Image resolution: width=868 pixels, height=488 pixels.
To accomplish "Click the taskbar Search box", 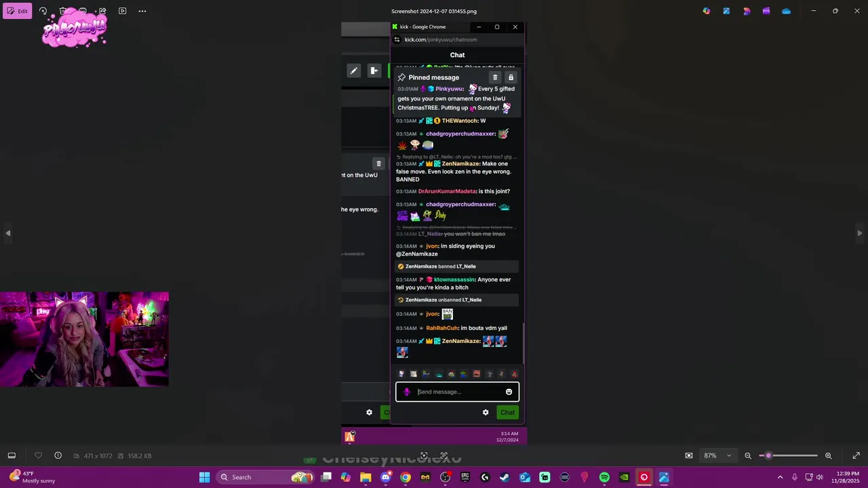I will click(x=267, y=477).
